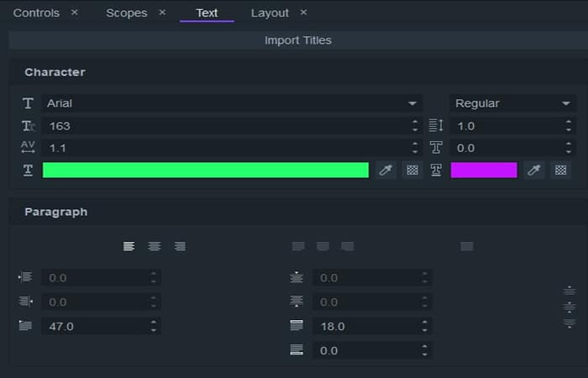Viewport: 588px width, 378px height.
Task: Close the Scopes tab
Action: 162,13
